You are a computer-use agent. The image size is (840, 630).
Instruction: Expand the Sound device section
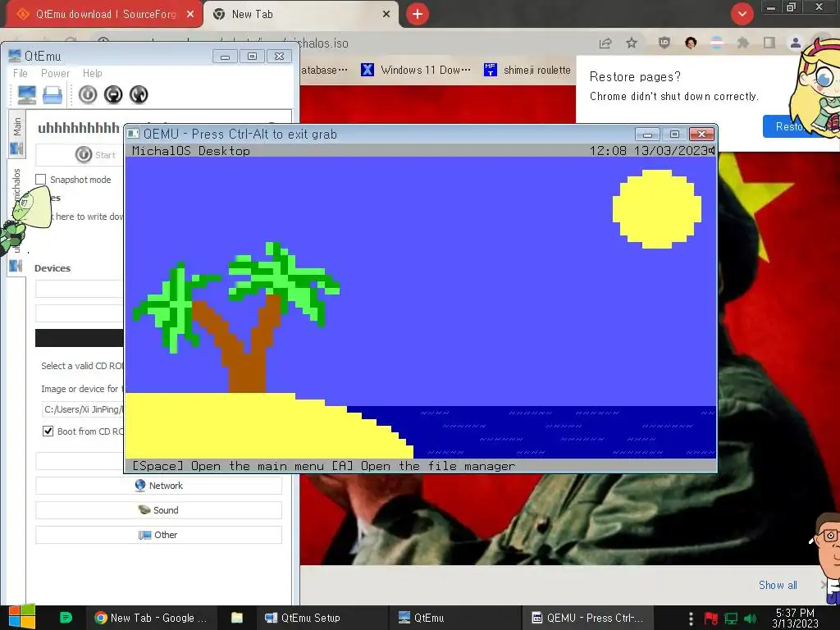tap(158, 510)
